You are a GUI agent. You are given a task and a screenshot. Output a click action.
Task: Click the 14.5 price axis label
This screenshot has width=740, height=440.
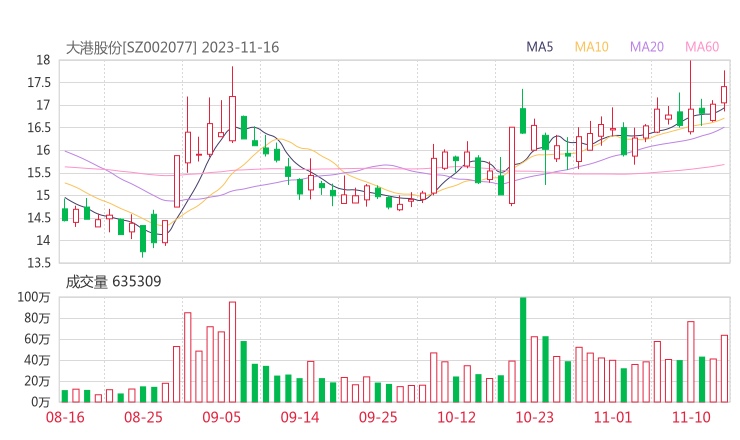tap(38, 218)
